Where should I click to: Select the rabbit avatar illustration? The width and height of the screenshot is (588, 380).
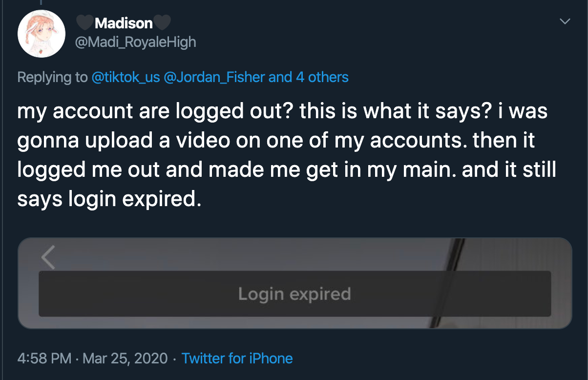42,32
